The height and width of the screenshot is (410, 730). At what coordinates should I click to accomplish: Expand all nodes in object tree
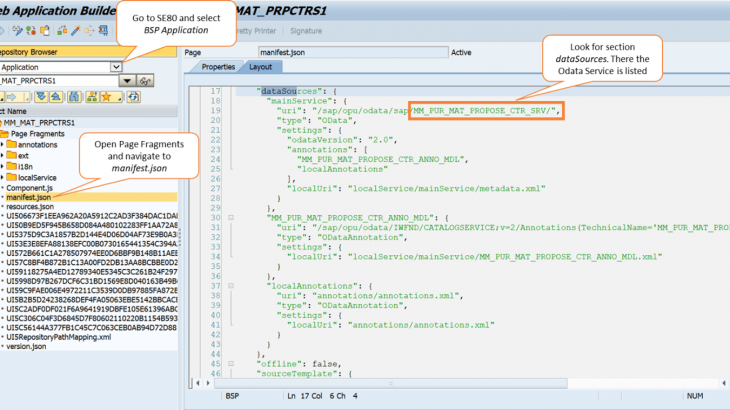(41, 97)
